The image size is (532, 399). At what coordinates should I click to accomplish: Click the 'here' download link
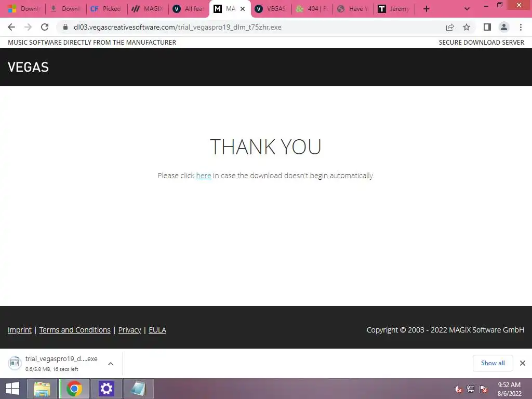(204, 176)
